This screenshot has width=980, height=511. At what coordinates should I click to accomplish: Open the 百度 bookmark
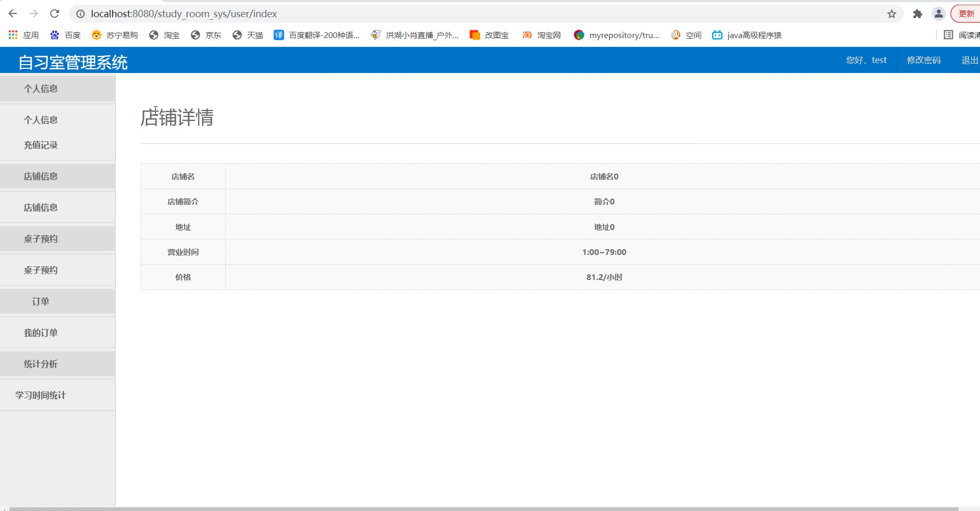tap(65, 35)
